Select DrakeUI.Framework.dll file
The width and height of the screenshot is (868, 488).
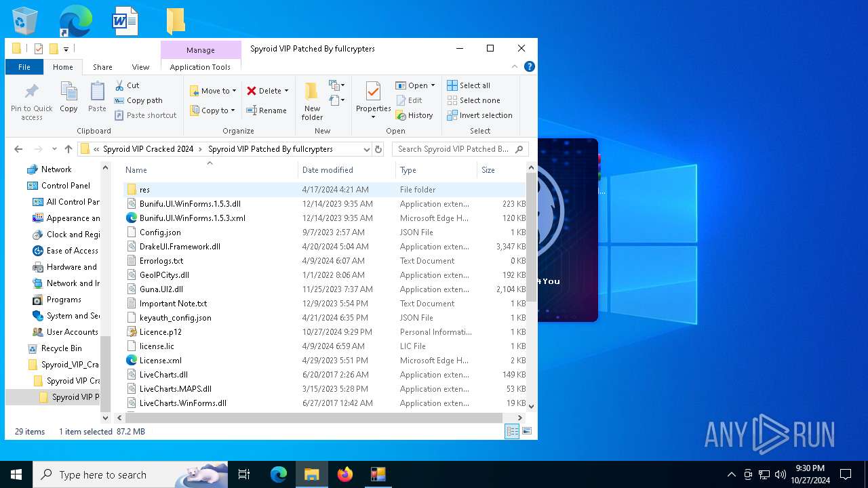click(x=324, y=247)
